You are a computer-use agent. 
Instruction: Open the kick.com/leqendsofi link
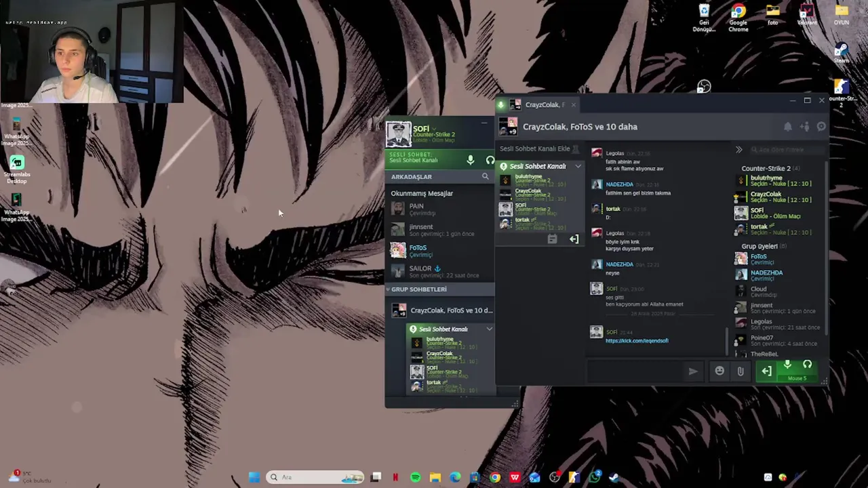(637, 341)
